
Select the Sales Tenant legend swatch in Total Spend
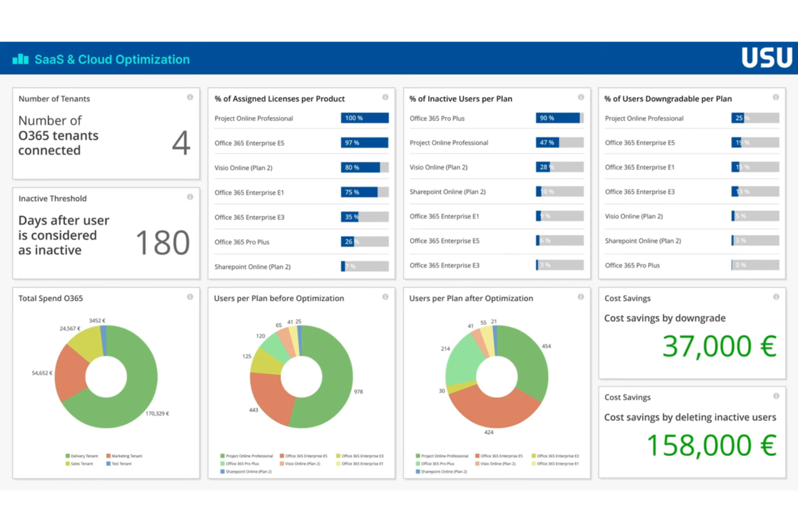[x=67, y=464]
